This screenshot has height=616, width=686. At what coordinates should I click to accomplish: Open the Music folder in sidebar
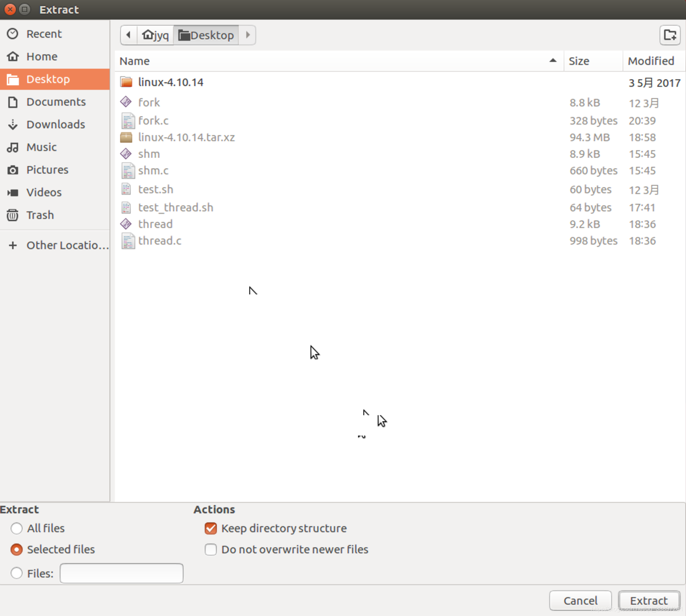41,147
